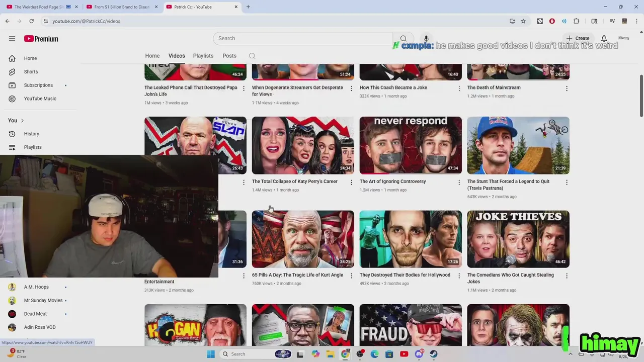Open Discord from the taskbar
Image resolution: width=644 pixels, height=362 pixels.
pyautogui.click(x=419, y=354)
